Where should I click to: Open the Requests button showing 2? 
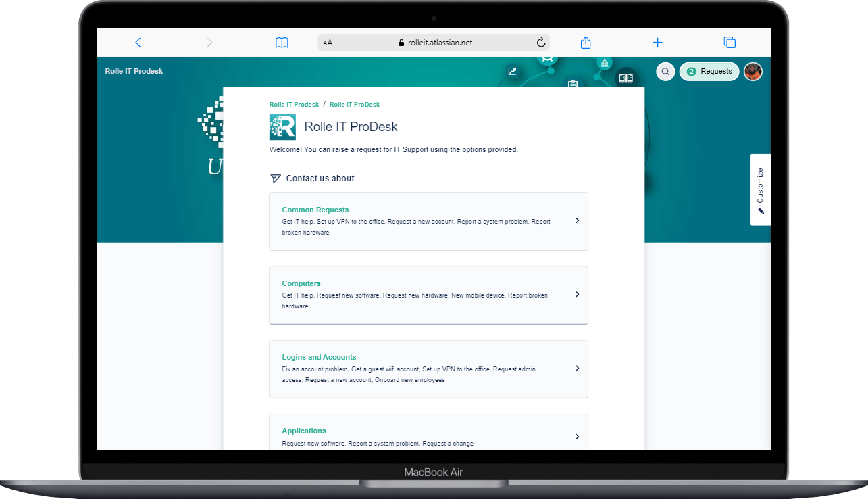(x=709, y=72)
